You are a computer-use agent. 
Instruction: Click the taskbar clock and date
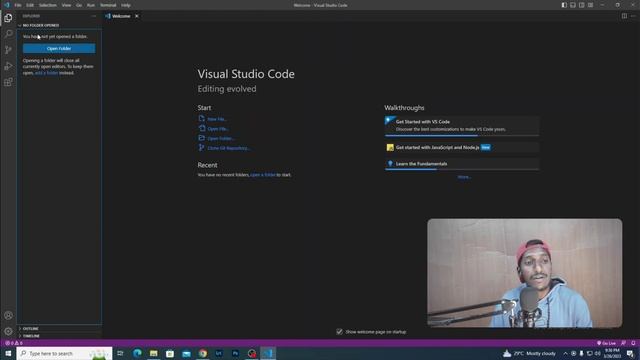click(612, 353)
